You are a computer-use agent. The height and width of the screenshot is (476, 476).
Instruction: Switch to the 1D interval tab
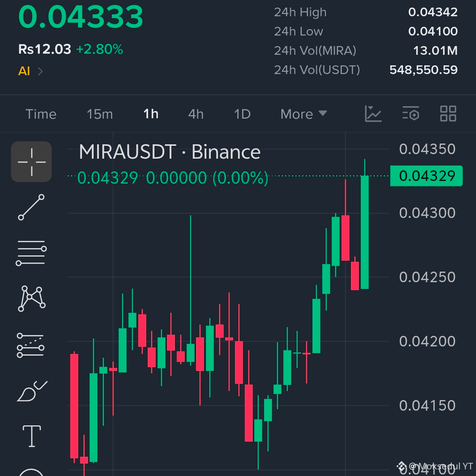pyautogui.click(x=242, y=114)
